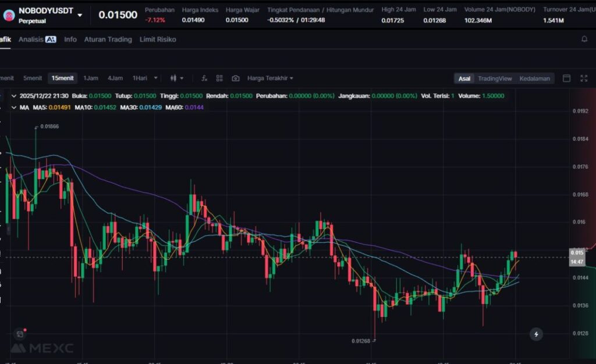Viewport: 596px width, 364px height.
Task: Click the grid layout icon in toolbar
Action: [x=219, y=78]
